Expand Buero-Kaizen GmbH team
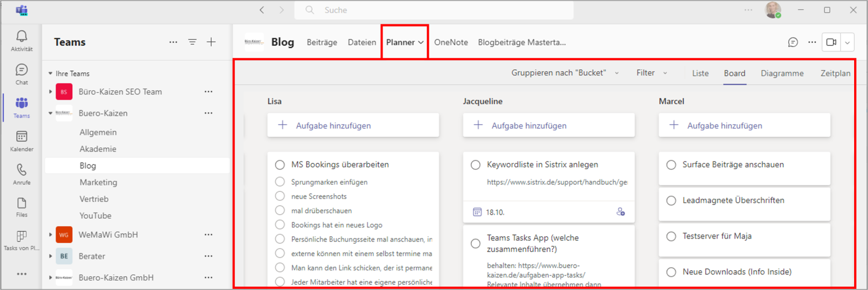This screenshot has width=868, height=290. [51, 277]
